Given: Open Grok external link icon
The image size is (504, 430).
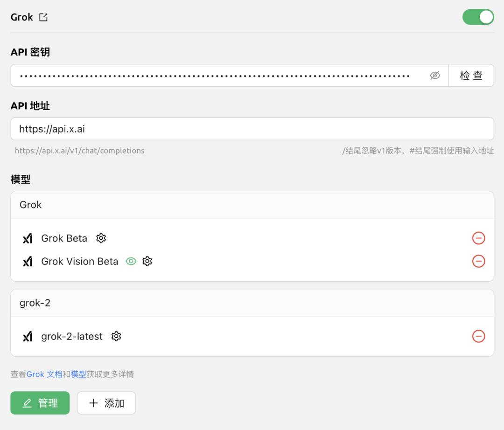Looking at the screenshot, I should click(x=43, y=17).
